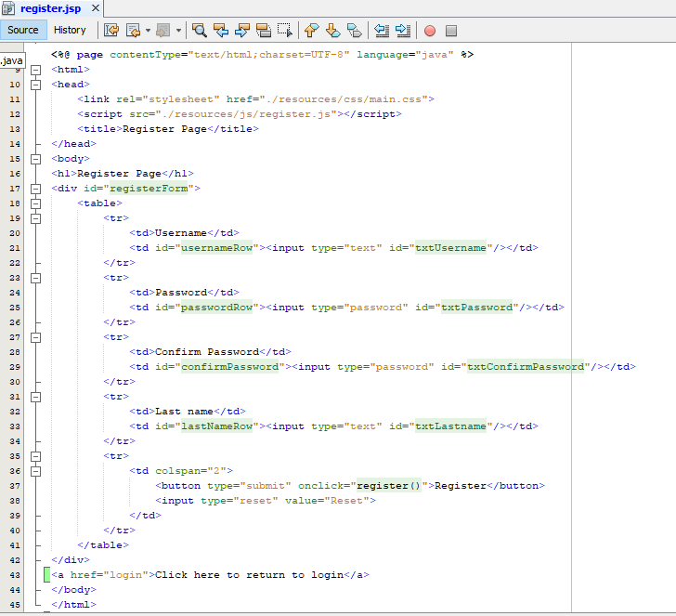
Task: Collapse the <html> code fold
Action: pos(36,70)
